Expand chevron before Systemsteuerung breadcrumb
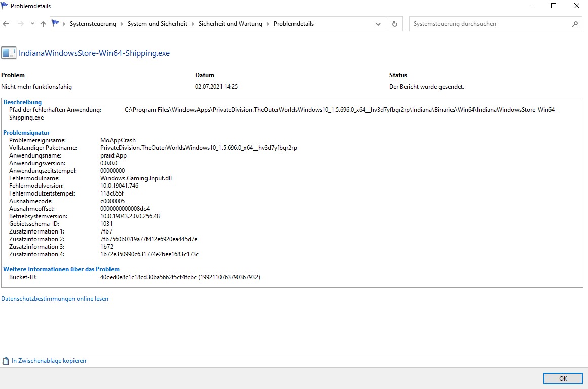This screenshot has width=588, height=389. point(64,24)
